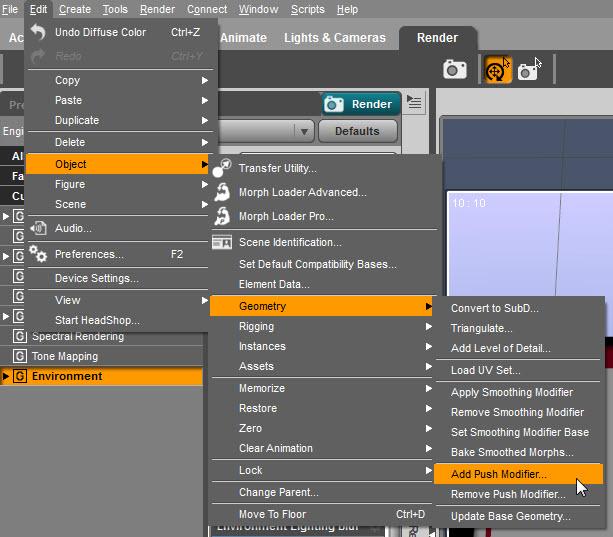Click the Audio speaker icon
Screen dimensions: 613x537
38,228
